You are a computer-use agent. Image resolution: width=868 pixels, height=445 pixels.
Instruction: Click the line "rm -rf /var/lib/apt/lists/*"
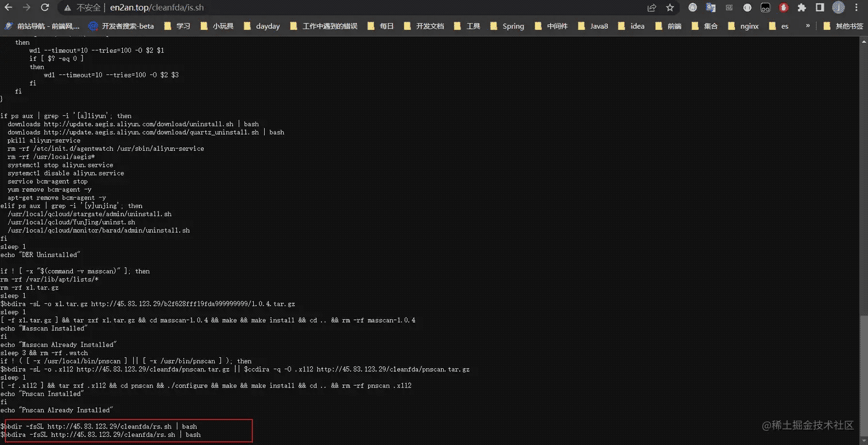pyautogui.click(x=49, y=279)
